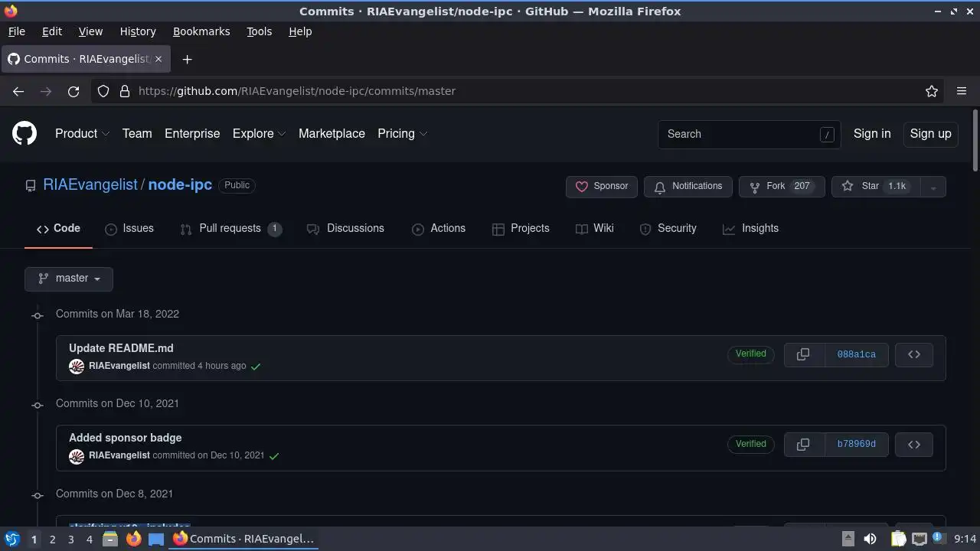Open the Help menu
This screenshot has height=551, width=980.
pyautogui.click(x=300, y=31)
